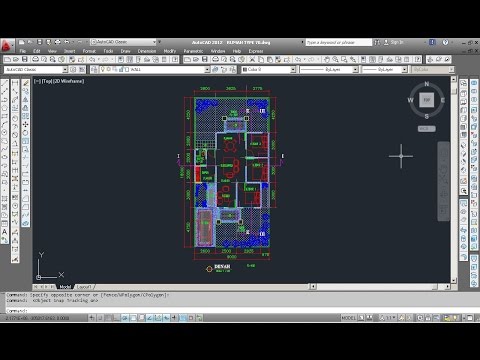480x360 pixels.
Task: Activate the Zoom Window tool
Action: tap(344, 59)
